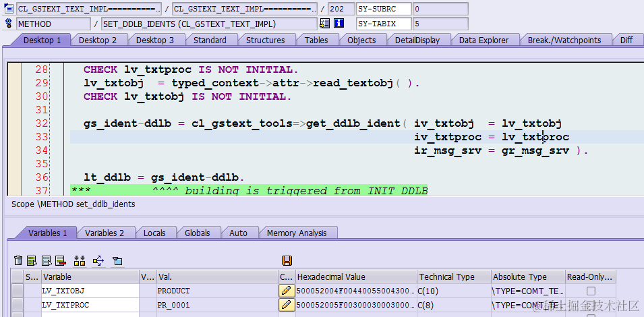
Task: Select row selector for LV_TXTPROC
Action: (x=18, y=305)
